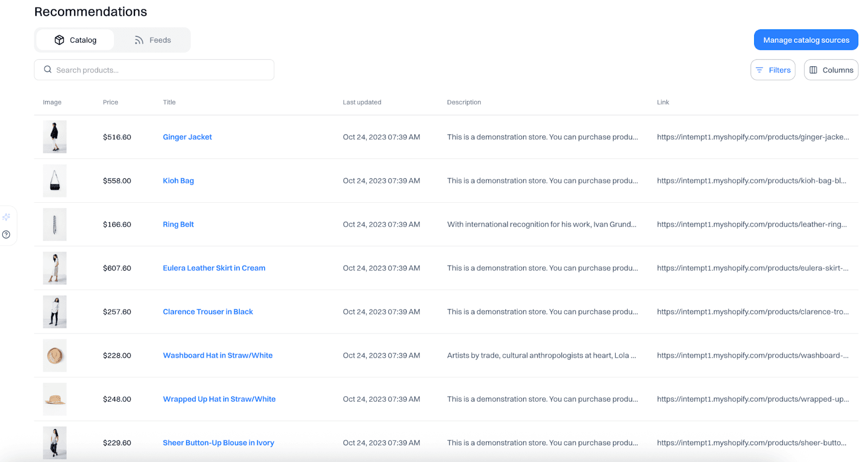Click Manage catalog sources button
Screen dimensions: 868x462
point(806,40)
